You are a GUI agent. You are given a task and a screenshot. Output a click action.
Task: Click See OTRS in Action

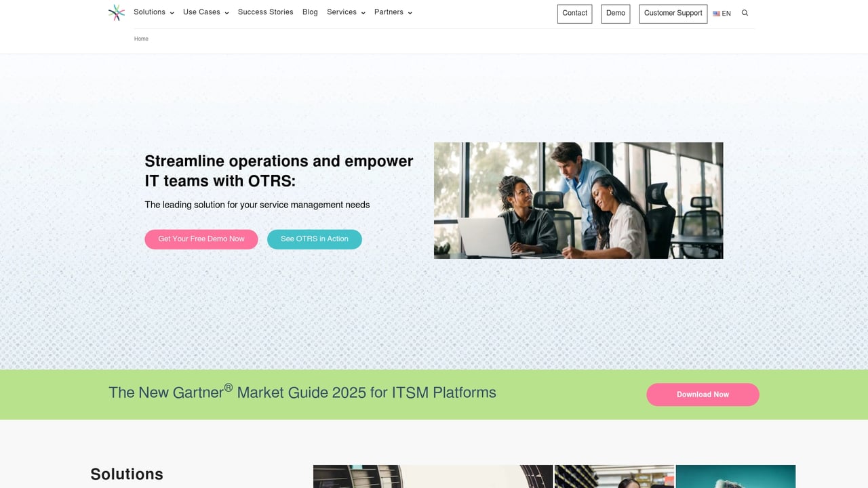(314, 239)
